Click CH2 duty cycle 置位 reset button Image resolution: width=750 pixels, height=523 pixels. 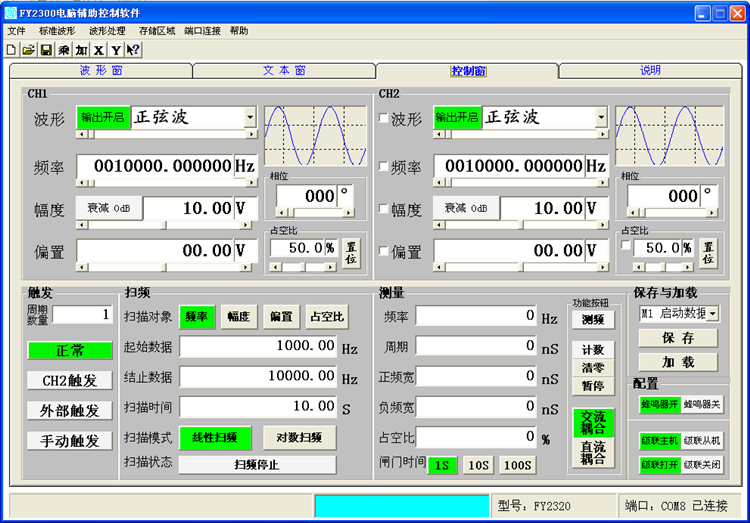(708, 253)
